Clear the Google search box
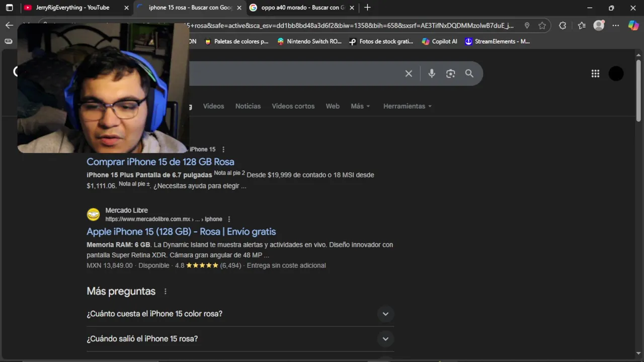Image resolution: width=644 pixels, height=362 pixels. 409,73
